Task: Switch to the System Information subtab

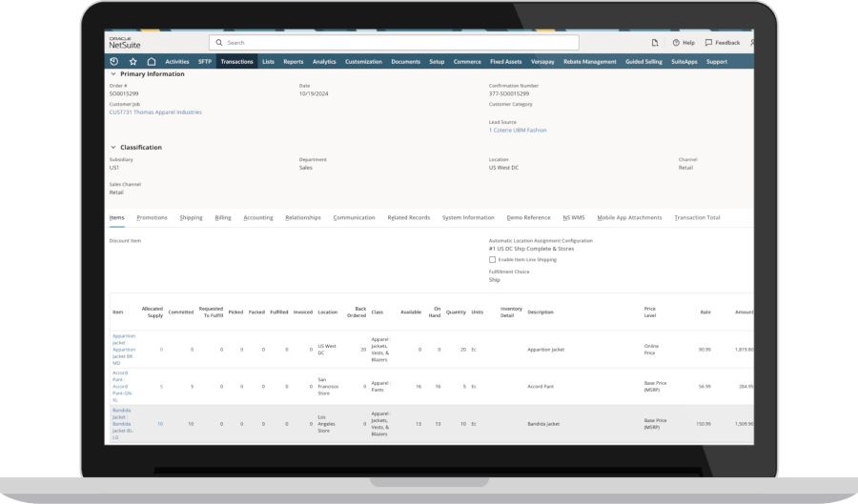Action: (x=468, y=217)
